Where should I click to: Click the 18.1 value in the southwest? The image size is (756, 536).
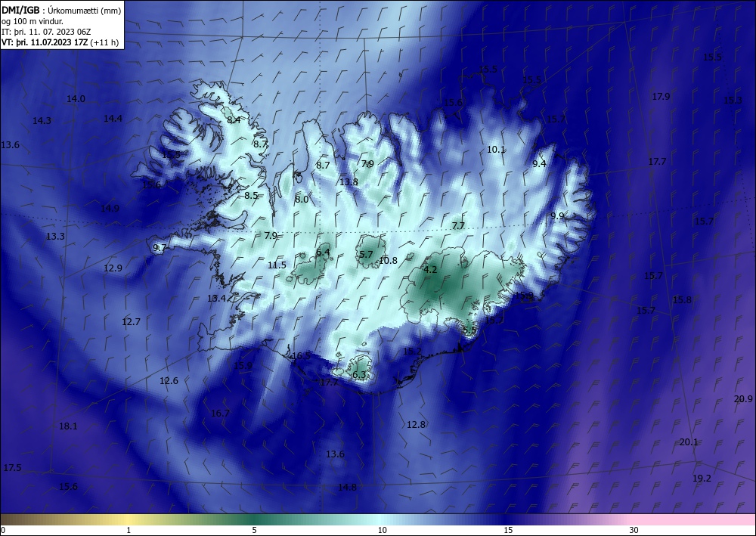(x=68, y=426)
